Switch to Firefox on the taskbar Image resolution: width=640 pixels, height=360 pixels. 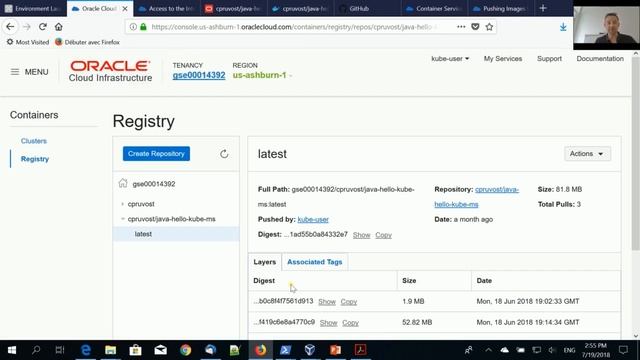tap(260, 350)
